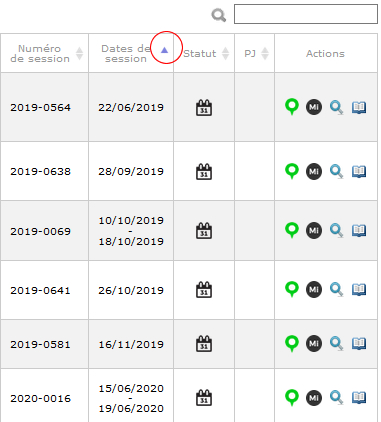Viewport: 381px width, 422px height.
Task: Click the calendar status icon for session 2019-0581
Action: pyautogui.click(x=204, y=343)
